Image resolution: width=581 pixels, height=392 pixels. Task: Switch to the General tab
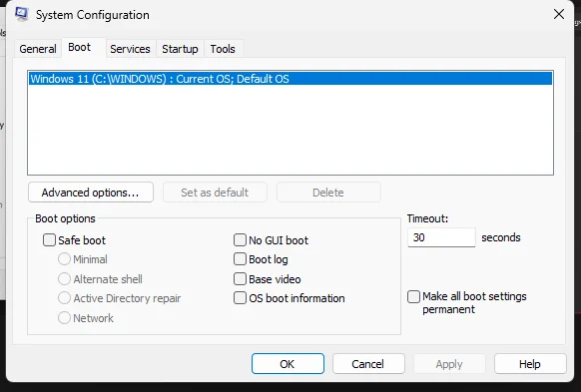(x=38, y=49)
